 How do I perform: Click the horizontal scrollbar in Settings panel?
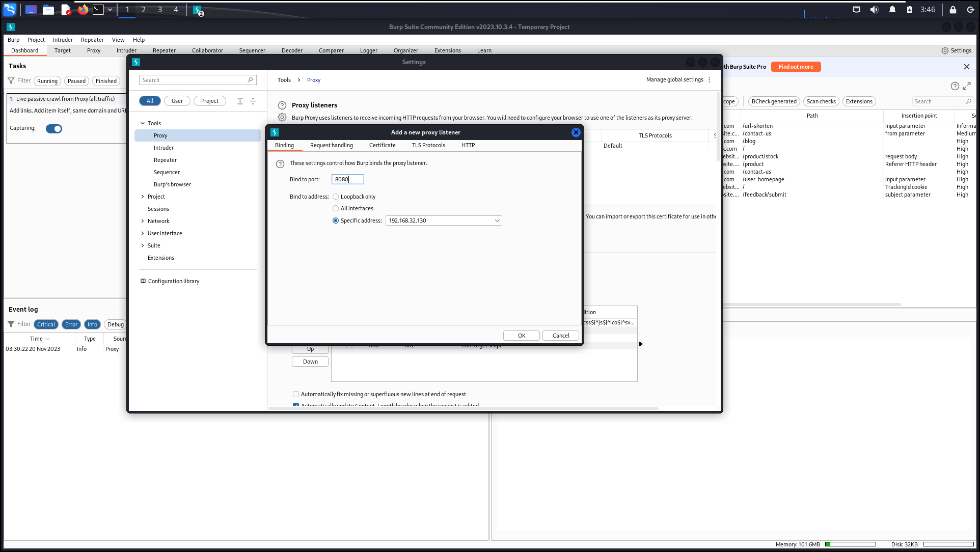coord(464,408)
